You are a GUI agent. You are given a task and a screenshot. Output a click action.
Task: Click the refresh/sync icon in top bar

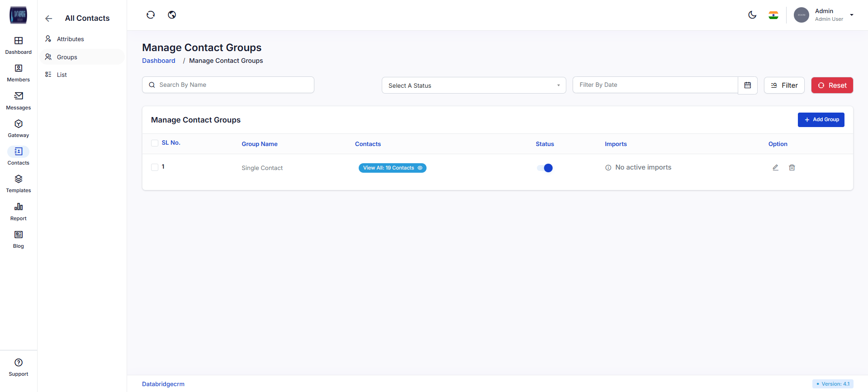click(x=151, y=15)
